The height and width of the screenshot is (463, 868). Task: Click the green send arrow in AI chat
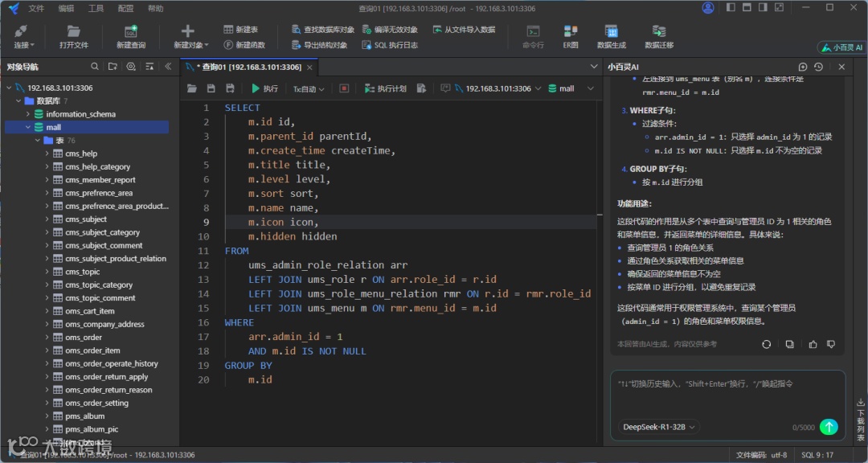click(x=829, y=427)
